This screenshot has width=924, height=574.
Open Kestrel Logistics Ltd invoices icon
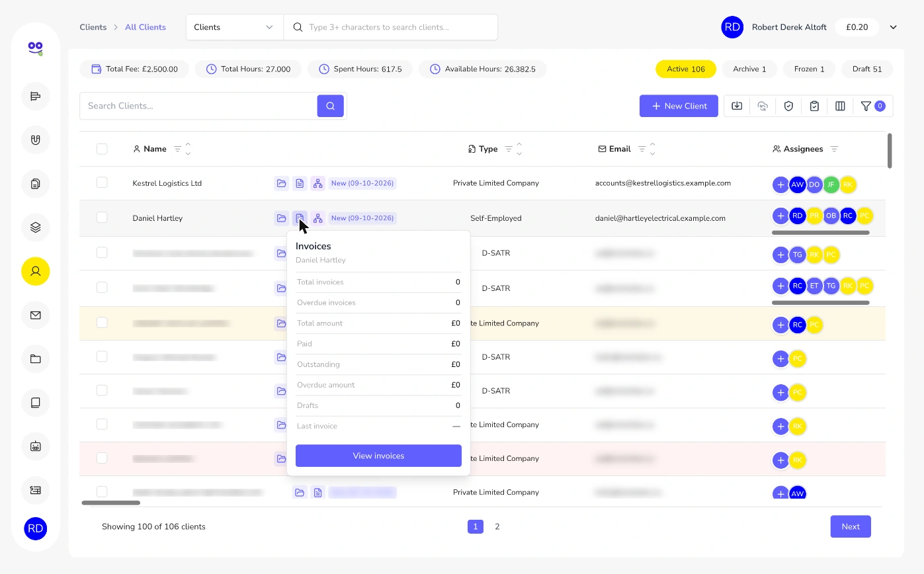[x=300, y=183]
